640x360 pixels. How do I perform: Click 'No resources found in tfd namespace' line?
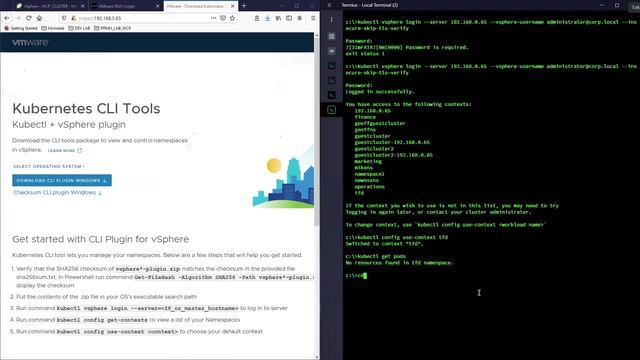coord(399,263)
